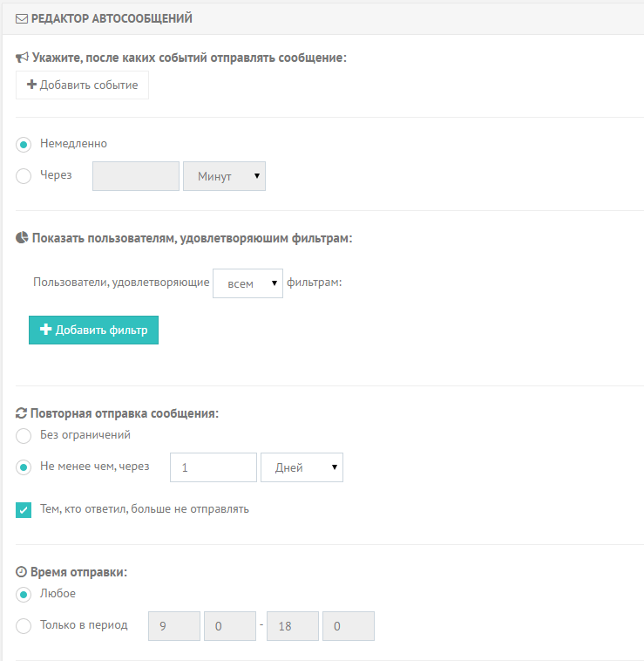Select the Немедленно radio option
Screen dimensions: 644x661
[x=24, y=145]
